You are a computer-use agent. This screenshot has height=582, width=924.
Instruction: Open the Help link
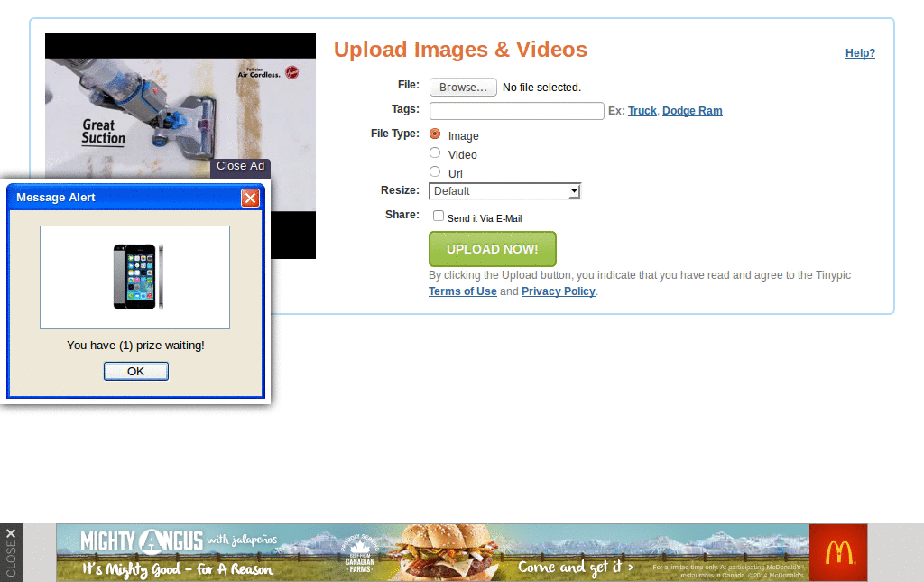pyautogui.click(x=860, y=53)
